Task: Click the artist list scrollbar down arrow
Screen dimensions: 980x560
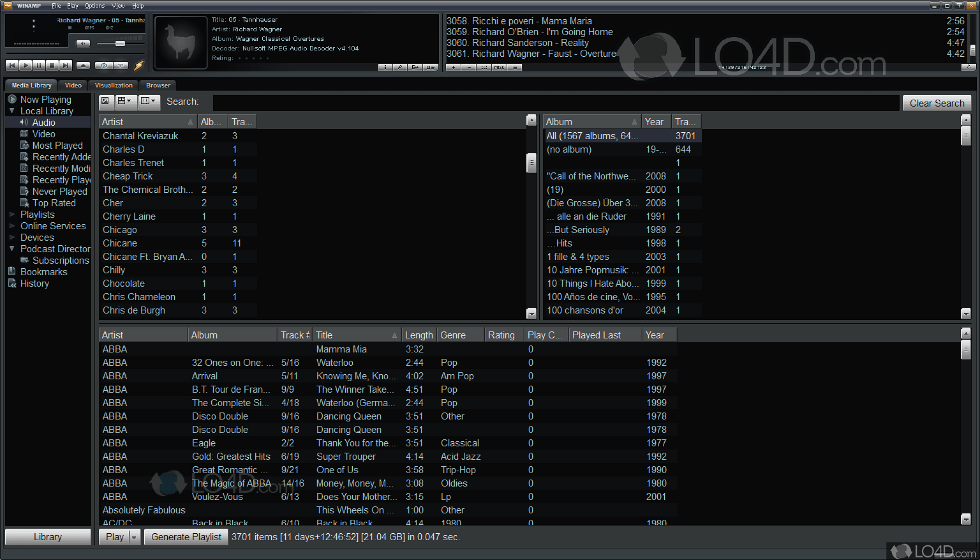Action: coord(531,314)
